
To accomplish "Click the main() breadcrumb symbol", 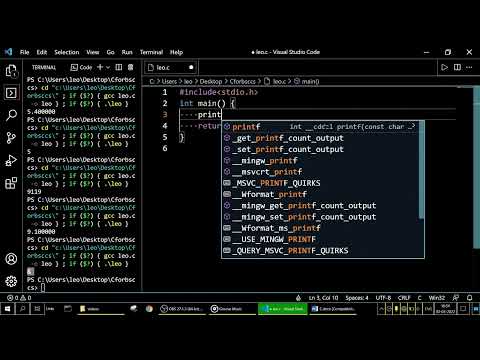I will tap(307, 81).
